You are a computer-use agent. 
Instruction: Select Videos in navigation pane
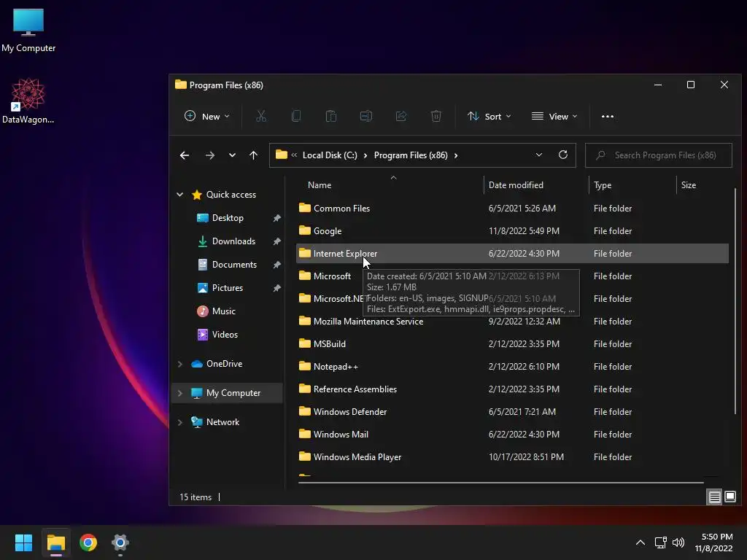pos(225,335)
